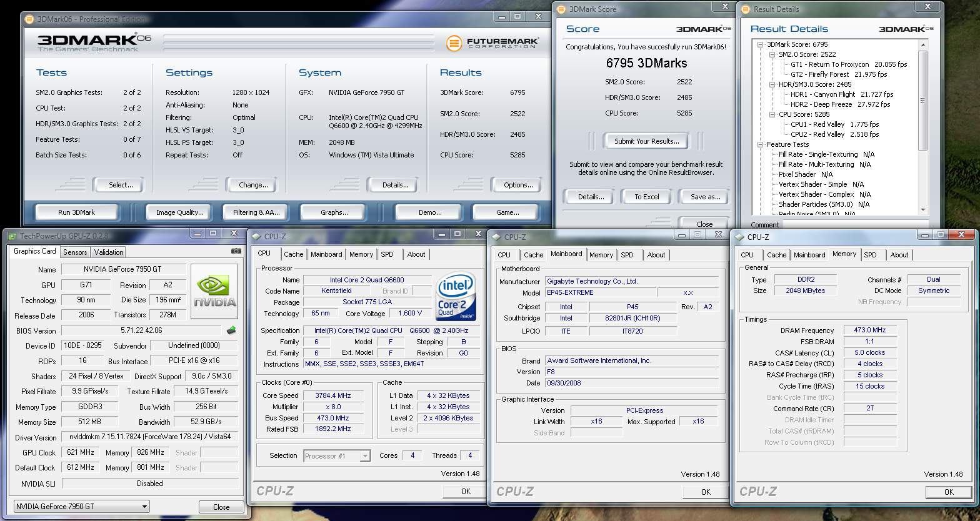The height and width of the screenshot is (521, 980).
Task: Collapse the 3DMark Score: 6795 tree node
Action: [x=761, y=44]
